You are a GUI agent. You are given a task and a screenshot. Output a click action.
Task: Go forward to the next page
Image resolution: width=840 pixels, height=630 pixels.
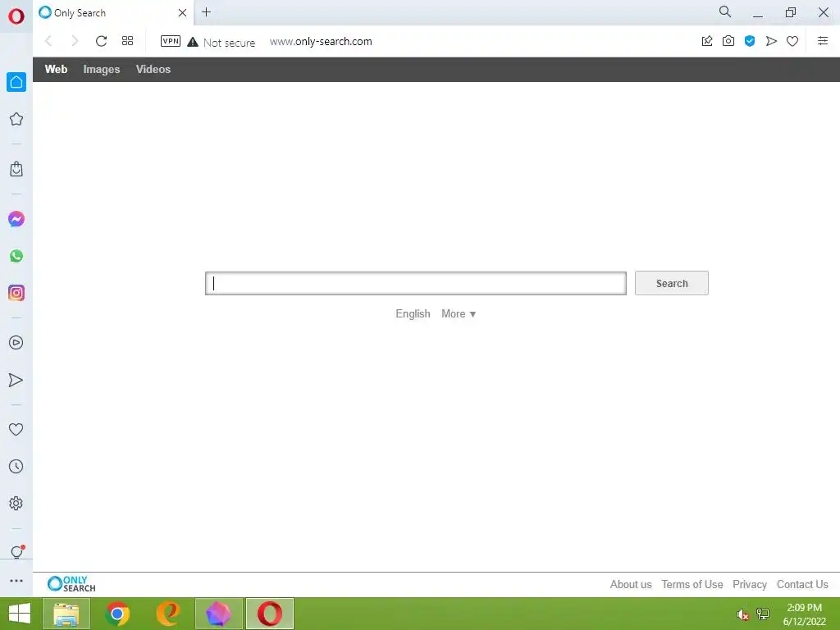(75, 41)
